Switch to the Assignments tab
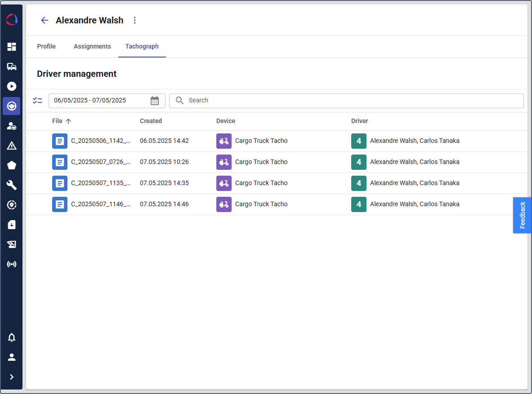This screenshot has width=532, height=394. point(92,46)
